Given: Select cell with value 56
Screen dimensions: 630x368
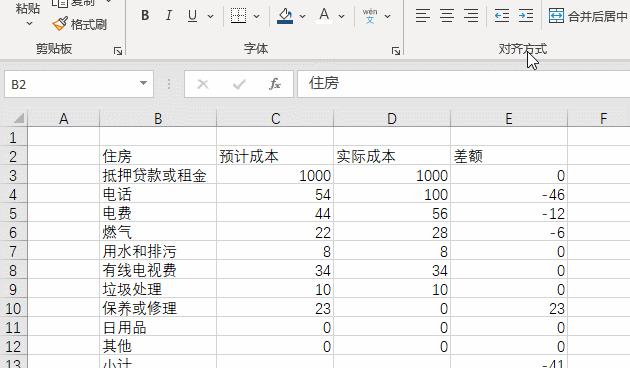Looking at the screenshot, I should tap(392, 213).
